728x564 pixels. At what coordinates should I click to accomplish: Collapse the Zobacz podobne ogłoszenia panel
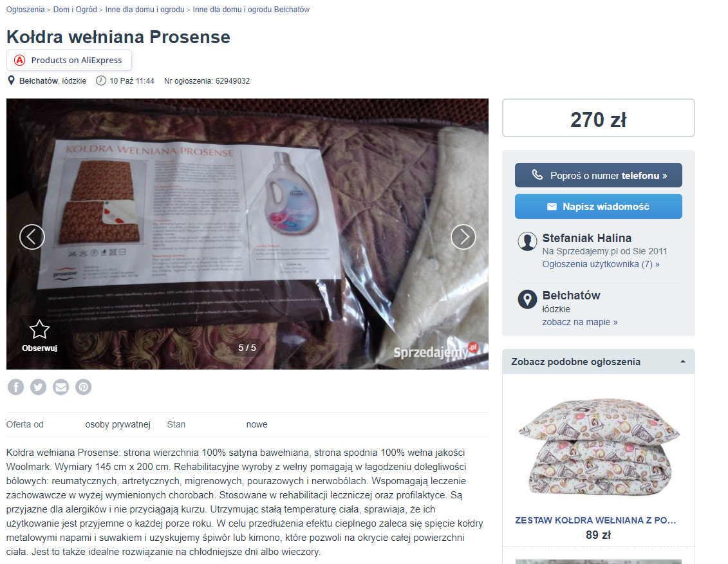click(x=682, y=361)
